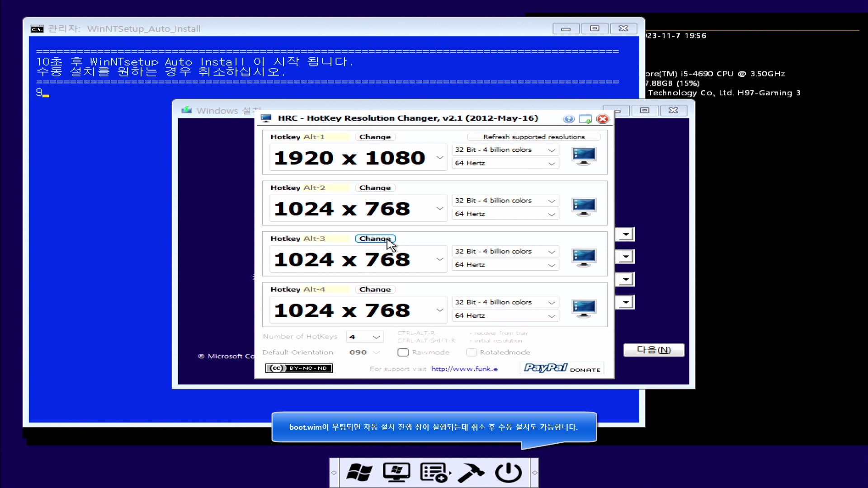Viewport: 868px width, 488px height.
Task: Expand the 64 Hertz dropdown for Alt-3
Action: coord(551,265)
